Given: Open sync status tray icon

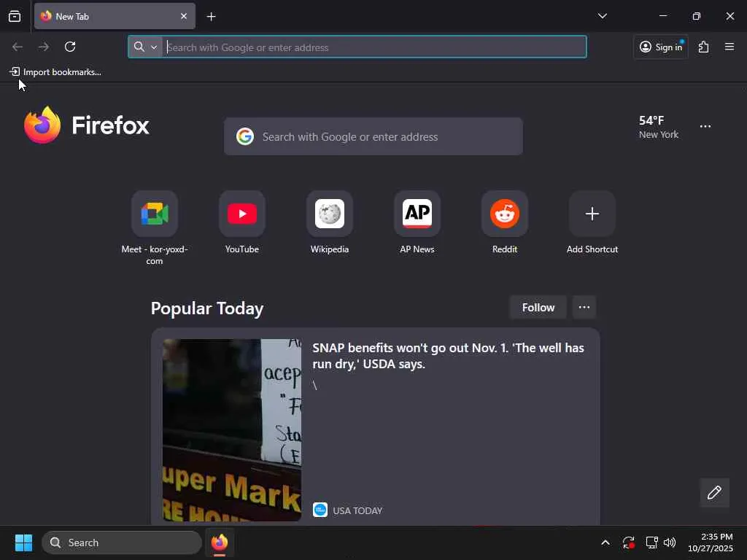Looking at the screenshot, I should click(x=628, y=542).
